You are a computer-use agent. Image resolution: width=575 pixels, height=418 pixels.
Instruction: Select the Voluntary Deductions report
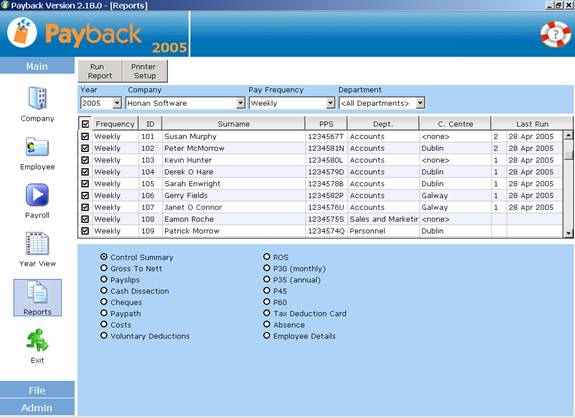point(104,336)
